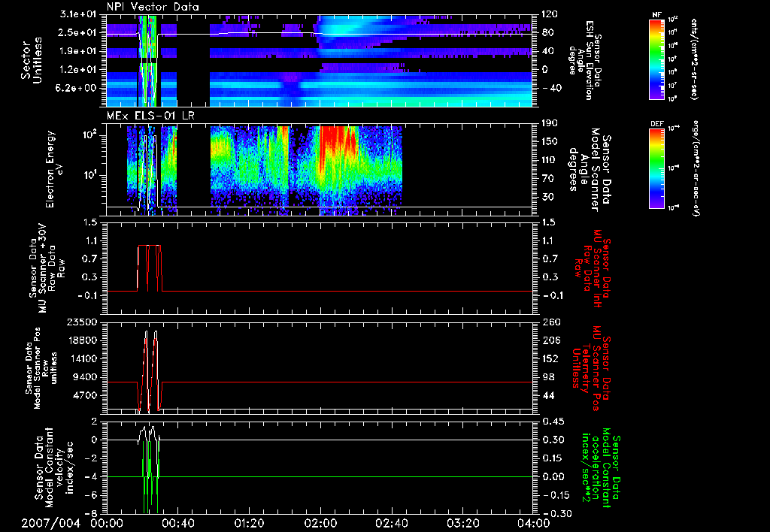Click the "03:20" time axis tick label
Screen dimensions: 770x532
462,524
